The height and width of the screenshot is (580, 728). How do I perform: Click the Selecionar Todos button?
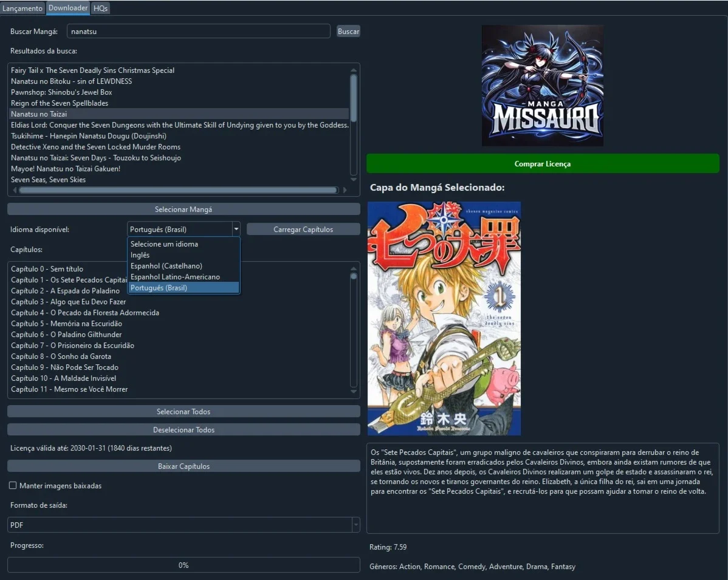pos(184,412)
